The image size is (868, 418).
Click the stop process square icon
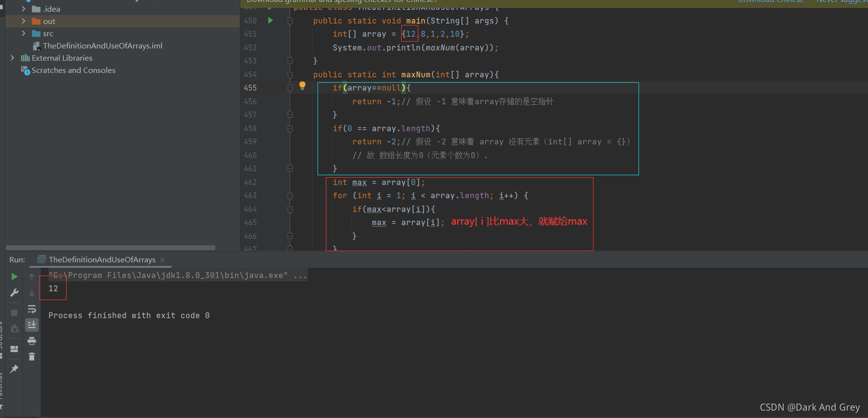pyautogui.click(x=14, y=312)
